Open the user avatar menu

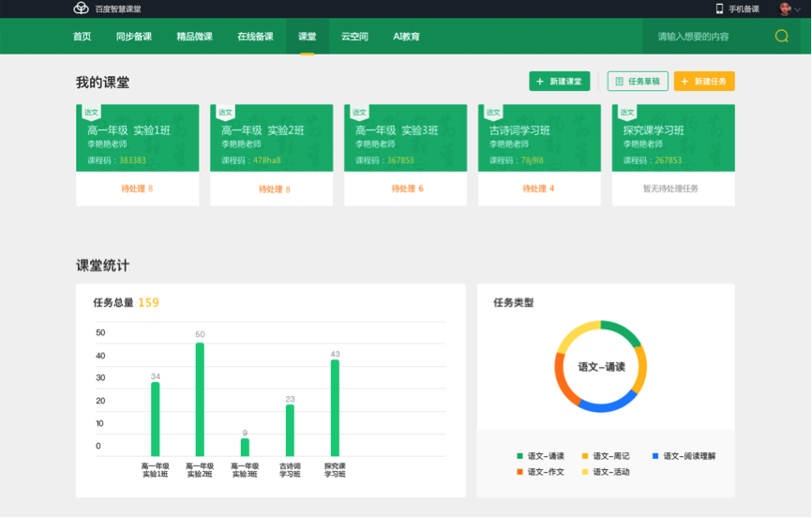click(785, 8)
